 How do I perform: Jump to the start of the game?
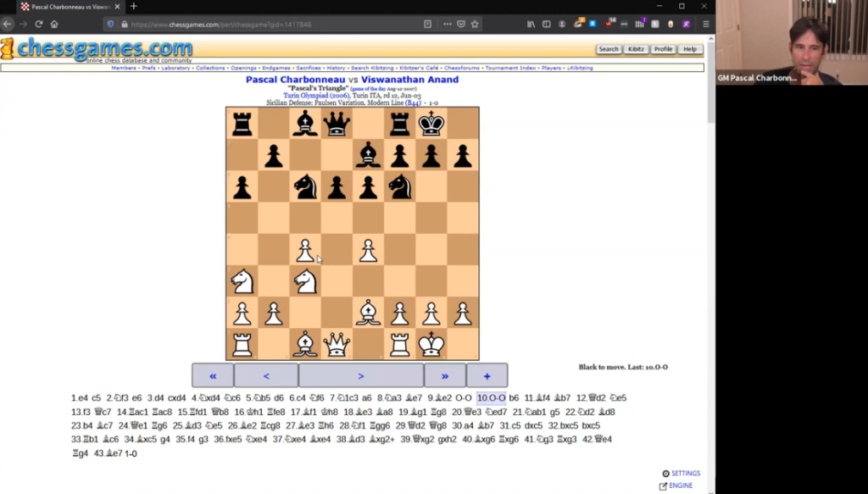212,375
